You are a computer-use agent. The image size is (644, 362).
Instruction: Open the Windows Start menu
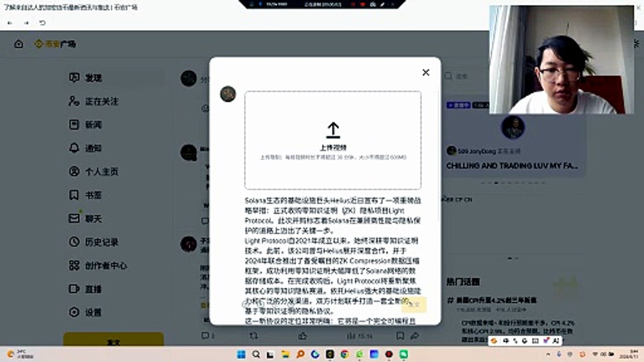(242, 354)
